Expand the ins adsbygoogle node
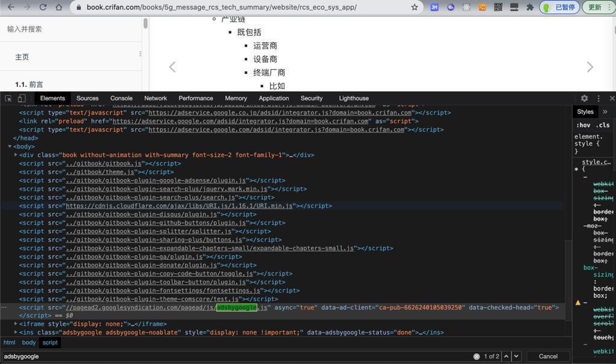This screenshot has height=364, width=616. point(16,333)
